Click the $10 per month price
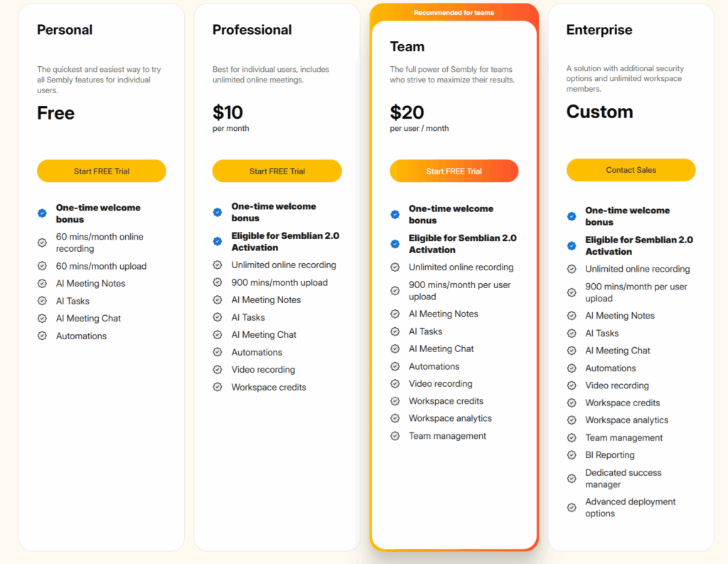Viewport: 728px width, 564px height. 228,112
